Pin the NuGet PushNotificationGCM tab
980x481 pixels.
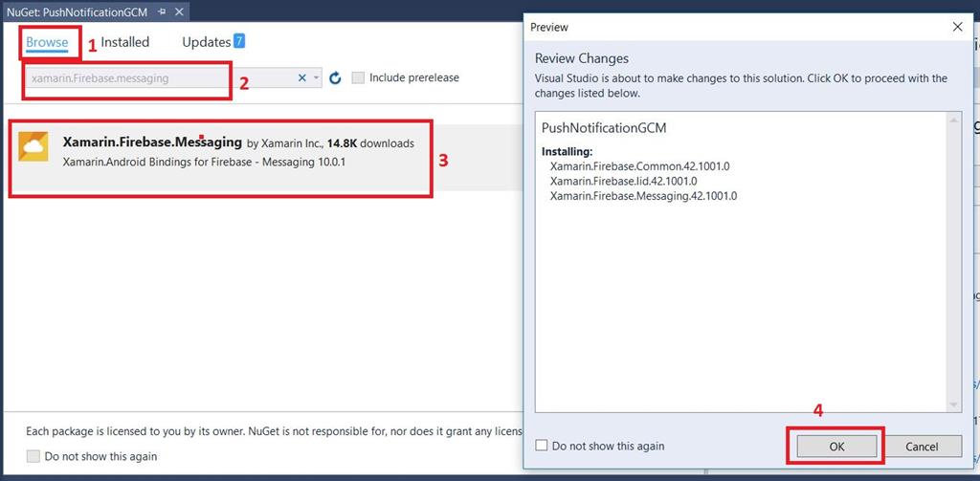point(162,11)
